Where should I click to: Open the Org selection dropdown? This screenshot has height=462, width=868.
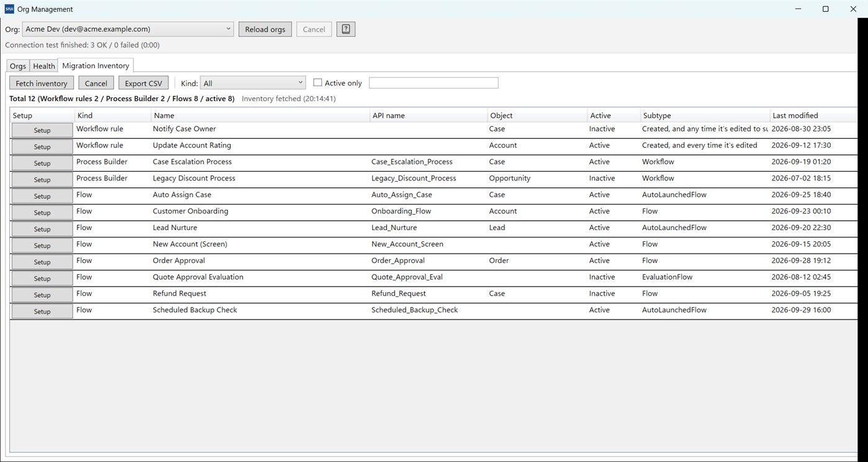[x=128, y=29]
